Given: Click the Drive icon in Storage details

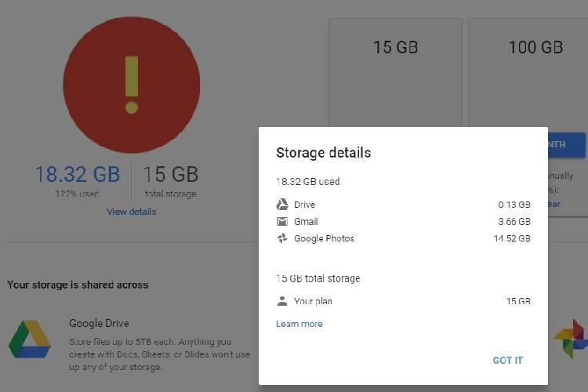Looking at the screenshot, I should tap(282, 205).
